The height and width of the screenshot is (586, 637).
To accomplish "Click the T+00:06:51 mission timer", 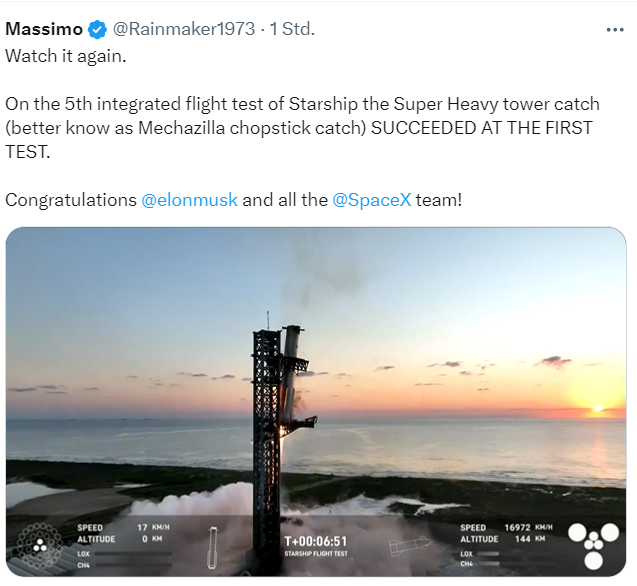I will (x=316, y=541).
